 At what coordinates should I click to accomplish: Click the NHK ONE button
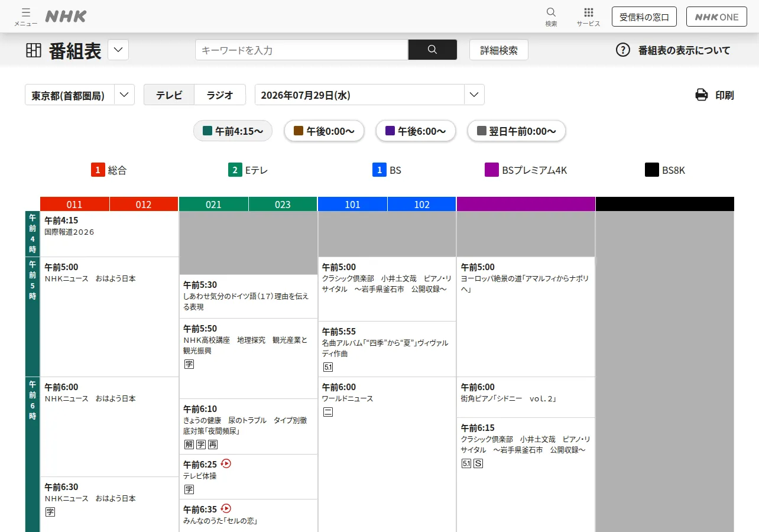pos(716,17)
